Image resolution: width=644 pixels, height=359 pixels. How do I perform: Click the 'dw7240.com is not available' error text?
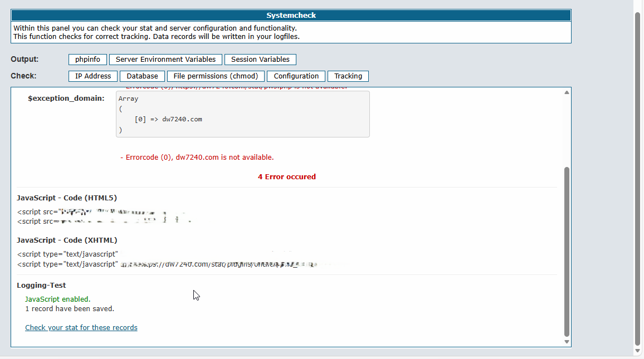(199, 158)
